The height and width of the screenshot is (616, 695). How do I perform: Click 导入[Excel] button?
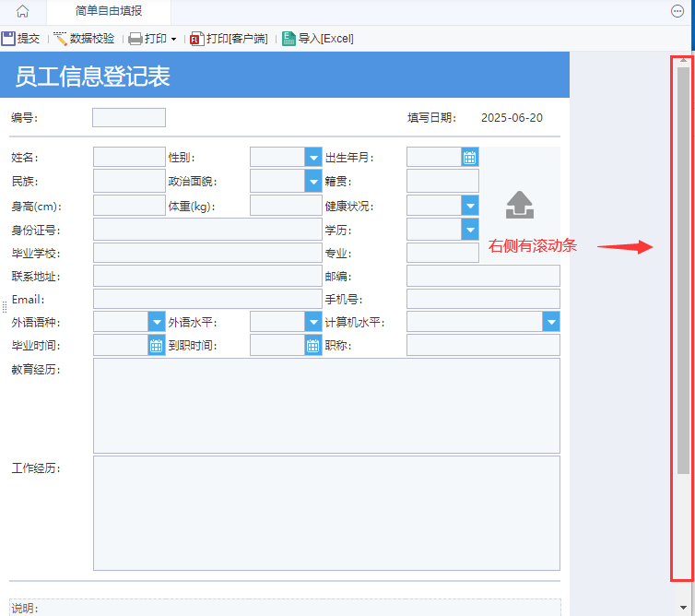pos(318,39)
